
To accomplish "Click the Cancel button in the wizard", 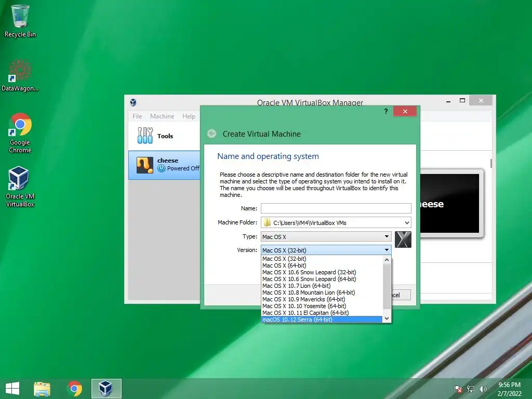I will [401, 295].
